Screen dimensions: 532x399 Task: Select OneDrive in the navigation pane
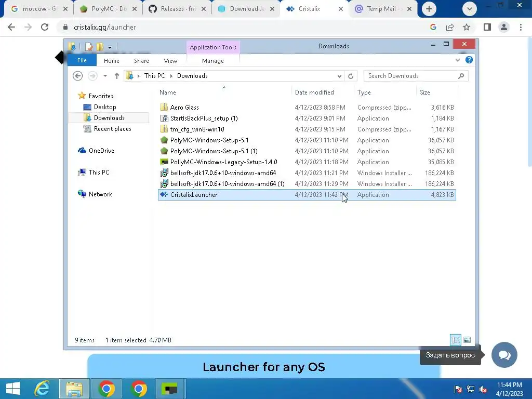101,151
